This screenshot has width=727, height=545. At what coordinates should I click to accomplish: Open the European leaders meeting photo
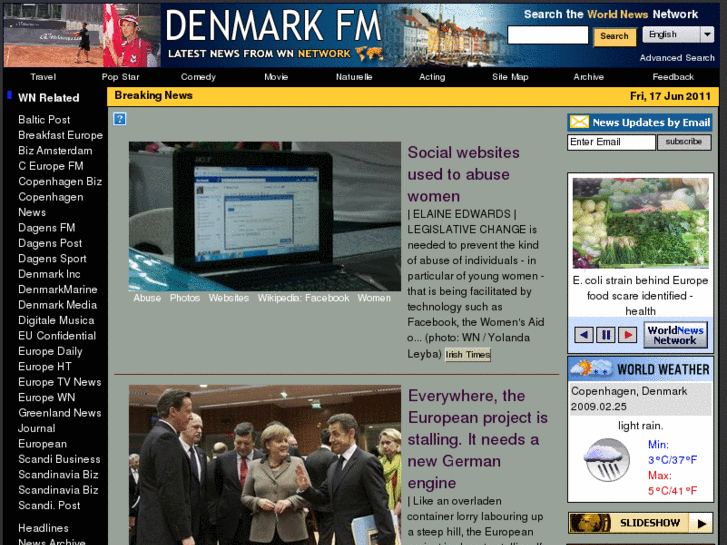(x=265, y=465)
